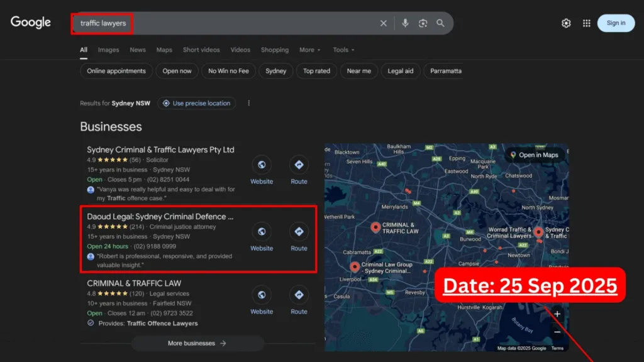
Task: Enable the Near me filter chip
Action: [x=358, y=71]
